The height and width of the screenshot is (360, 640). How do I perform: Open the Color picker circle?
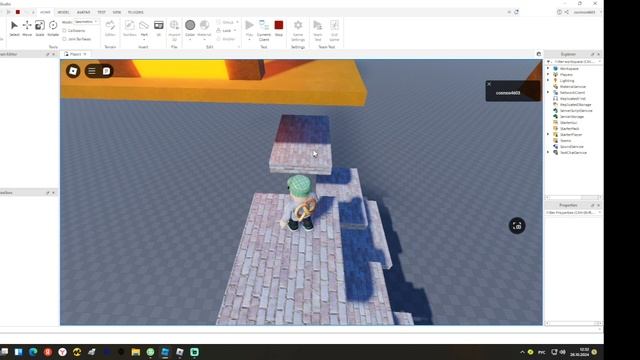(190, 25)
